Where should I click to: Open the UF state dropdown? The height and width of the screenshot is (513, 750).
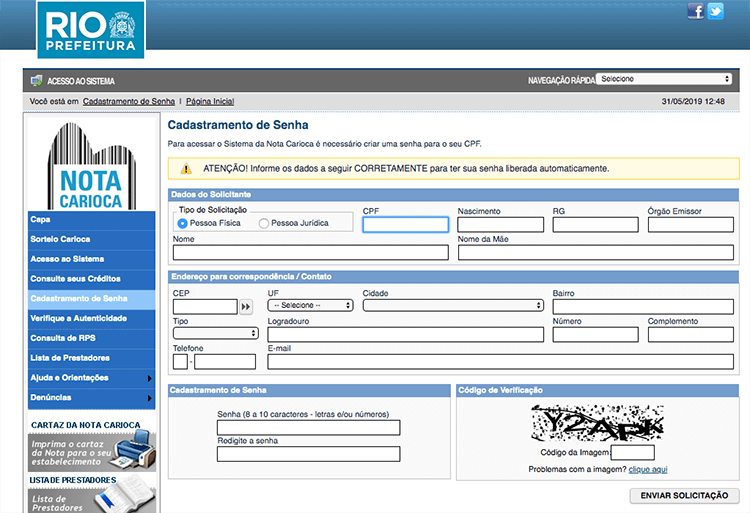pos(310,305)
